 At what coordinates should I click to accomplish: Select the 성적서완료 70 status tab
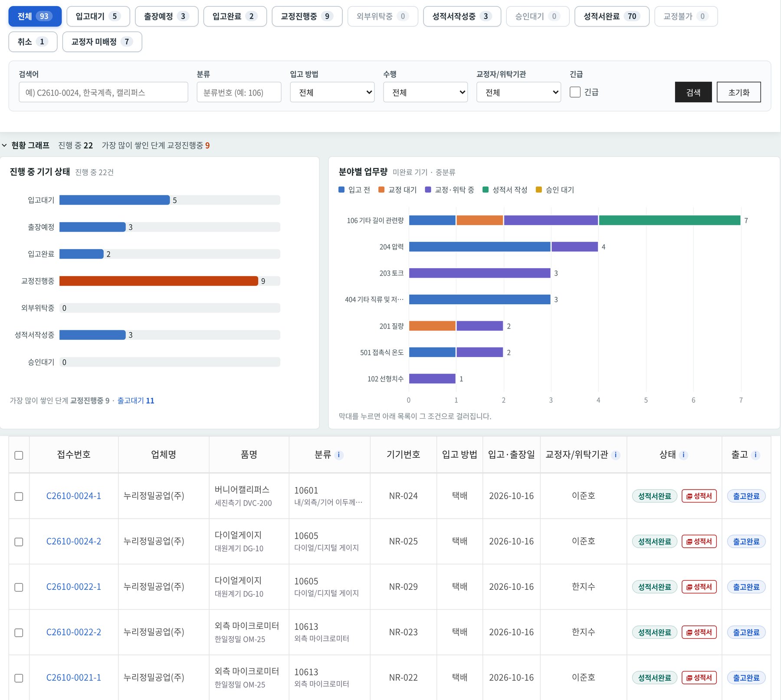[x=612, y=16]
